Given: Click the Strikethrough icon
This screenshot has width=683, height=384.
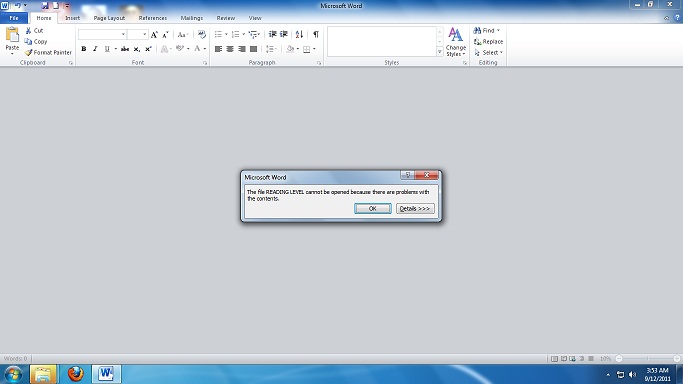Looking at the screenshot, I should (x=125, y=49).
